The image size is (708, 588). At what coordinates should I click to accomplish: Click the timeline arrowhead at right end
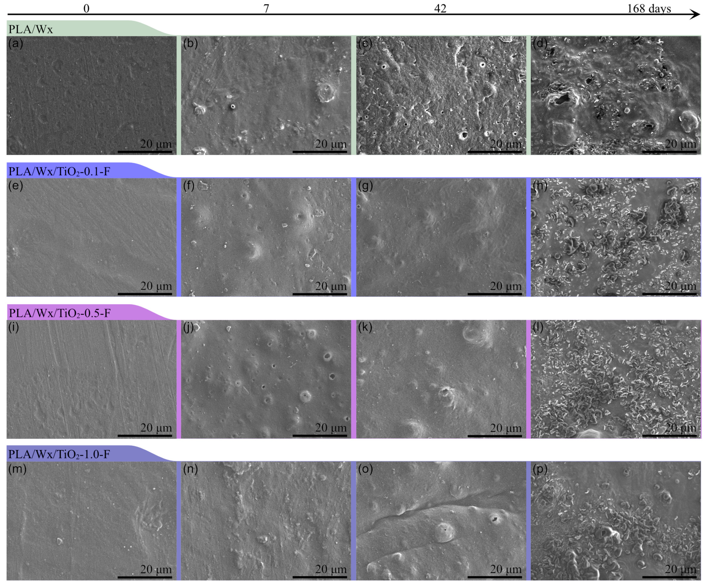pos(696,15)
